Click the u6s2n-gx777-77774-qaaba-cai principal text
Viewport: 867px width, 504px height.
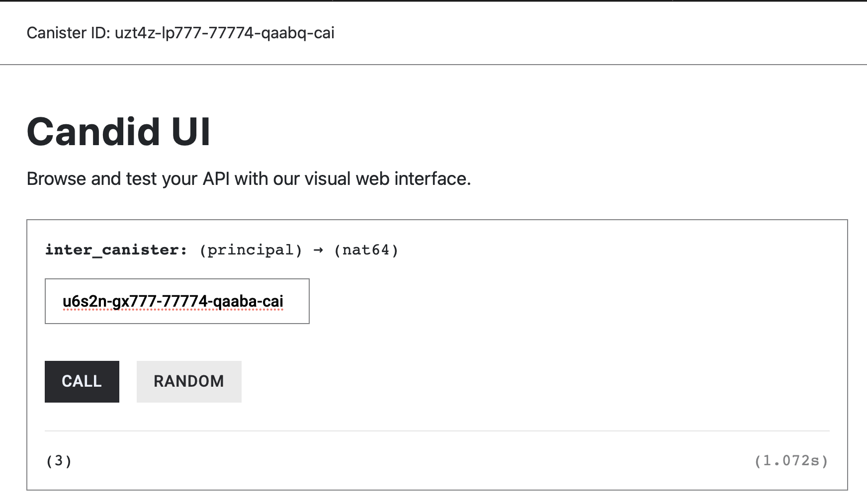pyautogui.click(x=172, y=300)
